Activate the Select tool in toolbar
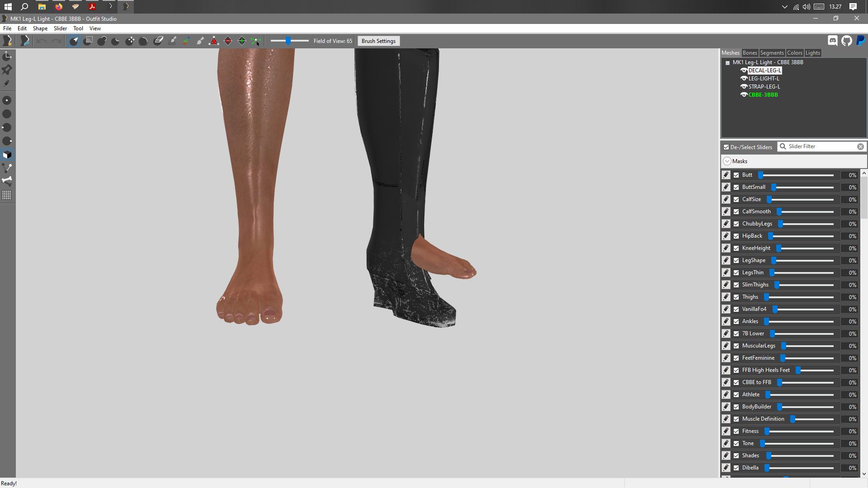 [74, 41]
